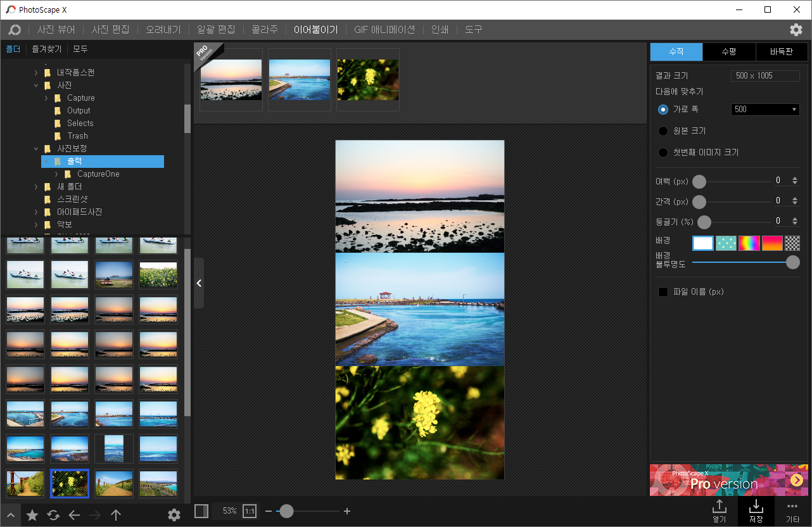Click the Save (저장) download icon
Image resolution: width=812 pixels, height=527 pixels.
click(756, 511)
